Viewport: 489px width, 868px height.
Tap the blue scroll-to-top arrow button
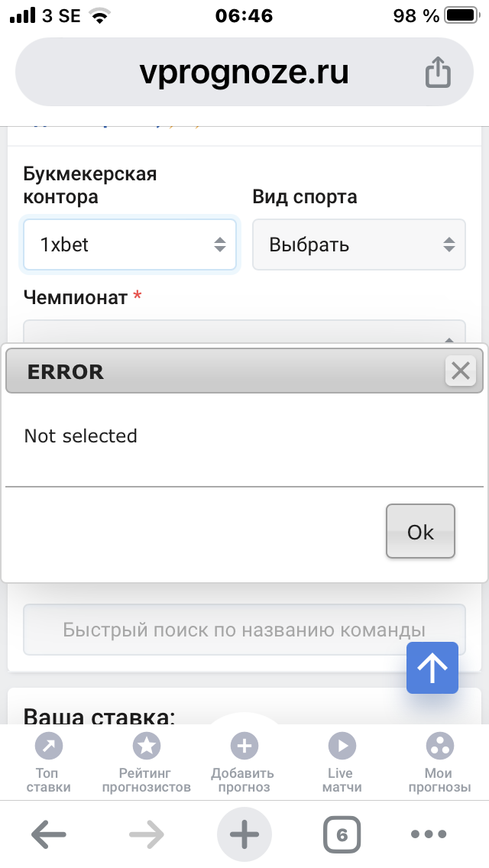coord(432,668)
